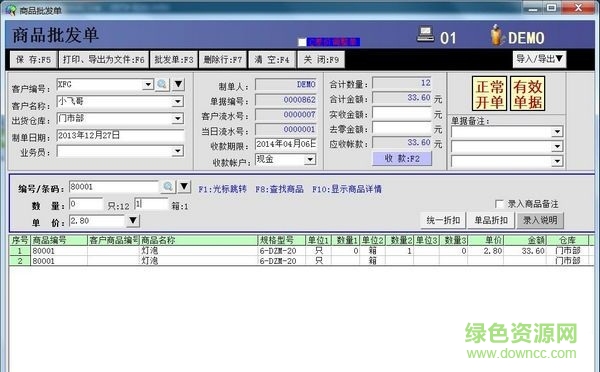
Task: Expand the 业务员 dropdown
Action: pos(178,151)
